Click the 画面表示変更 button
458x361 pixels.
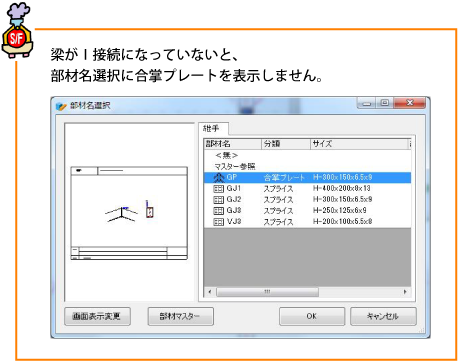pyautogui.click(x=97, y=316)
